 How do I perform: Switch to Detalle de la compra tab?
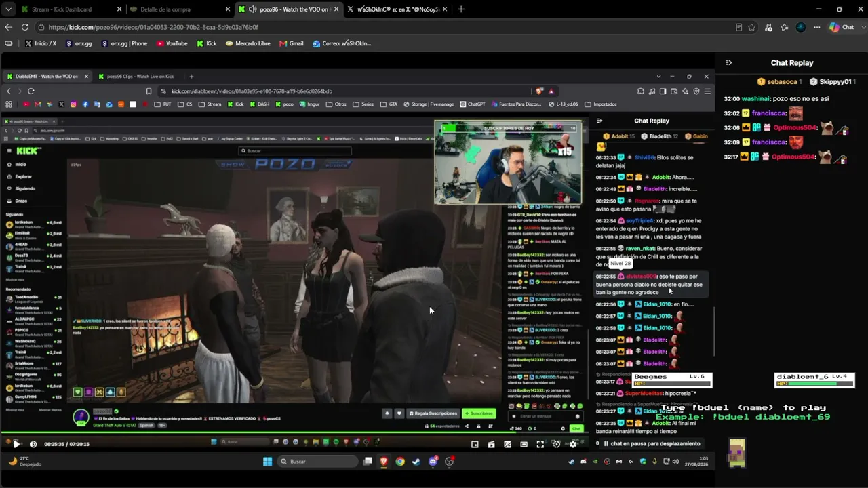pos(179,9)
